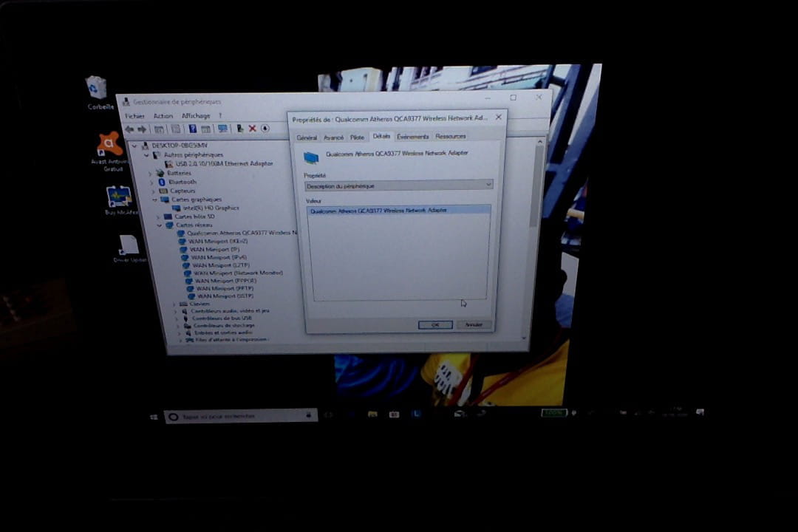This screenshot has height=532, width=798.
Task: Click the disable device down-arrow toolbar icon
Action: (x=265, y=129)
